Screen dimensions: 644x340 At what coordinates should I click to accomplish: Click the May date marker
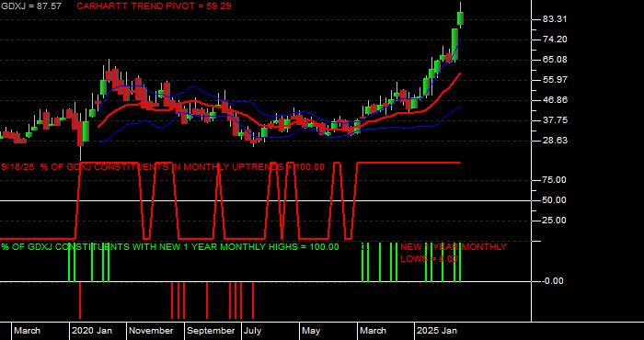[311, 331]
